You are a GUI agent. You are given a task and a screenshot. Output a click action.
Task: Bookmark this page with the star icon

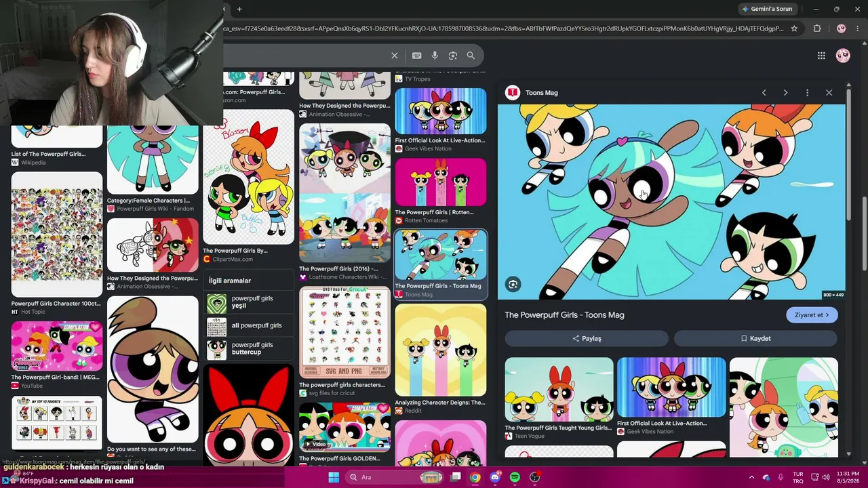(x=794, y=28)
